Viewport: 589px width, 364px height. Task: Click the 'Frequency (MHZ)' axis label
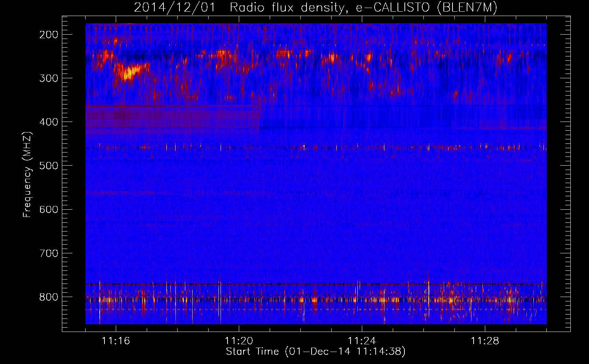pos(27,174)
